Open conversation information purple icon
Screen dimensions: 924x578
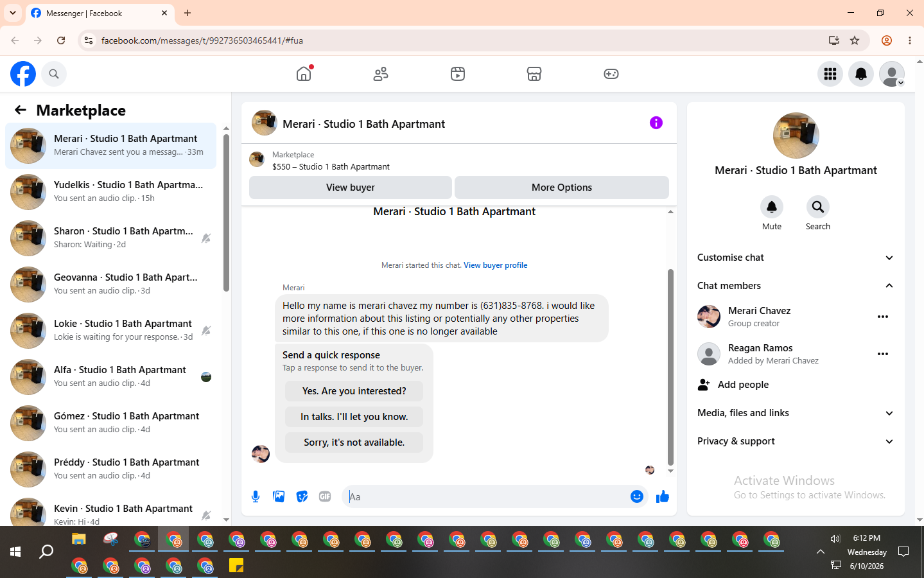(656, 123)
